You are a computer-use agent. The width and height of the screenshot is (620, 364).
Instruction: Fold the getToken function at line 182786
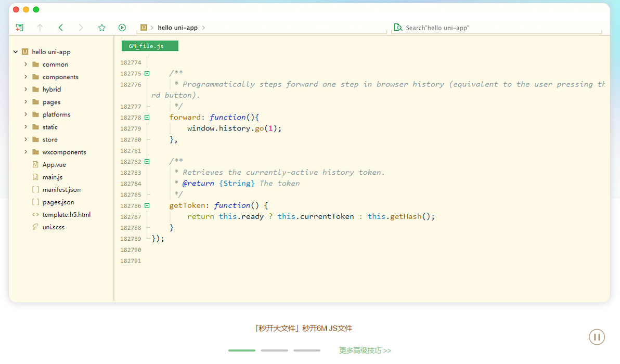(147, 205)
